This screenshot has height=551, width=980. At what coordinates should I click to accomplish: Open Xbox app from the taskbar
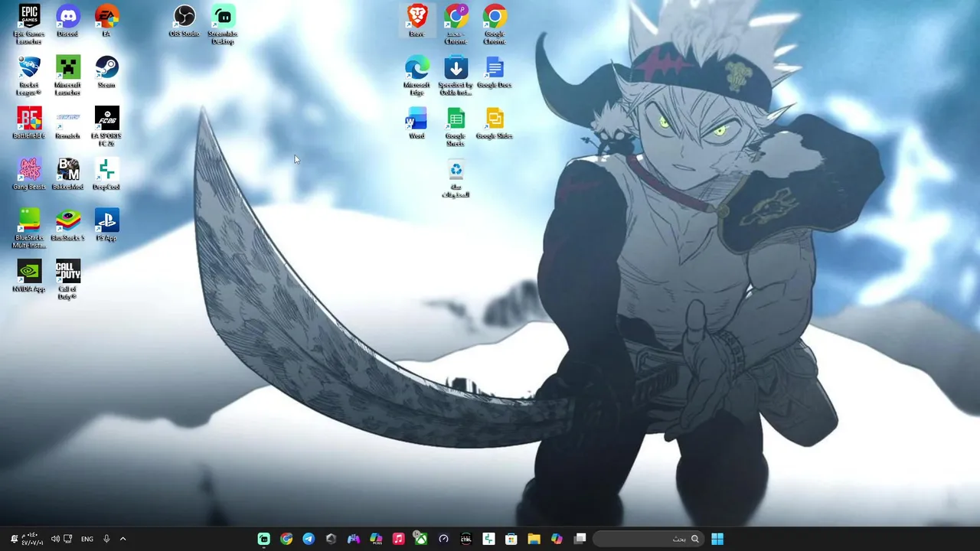click(x=421, y=539)
